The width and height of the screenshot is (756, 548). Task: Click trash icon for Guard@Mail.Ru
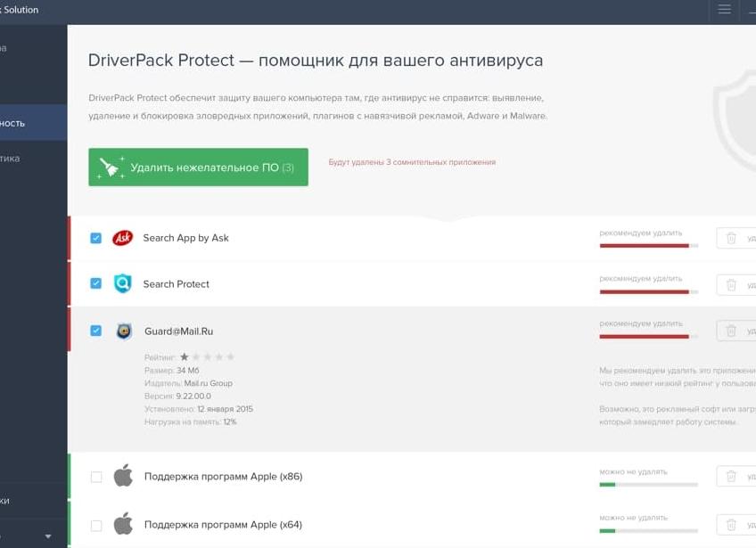731,331
